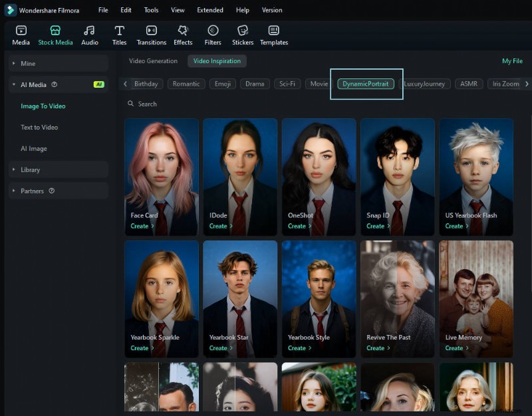Viewport: 532px width, 416px height.
Task: Open the Effects panel
Action: 183,35
